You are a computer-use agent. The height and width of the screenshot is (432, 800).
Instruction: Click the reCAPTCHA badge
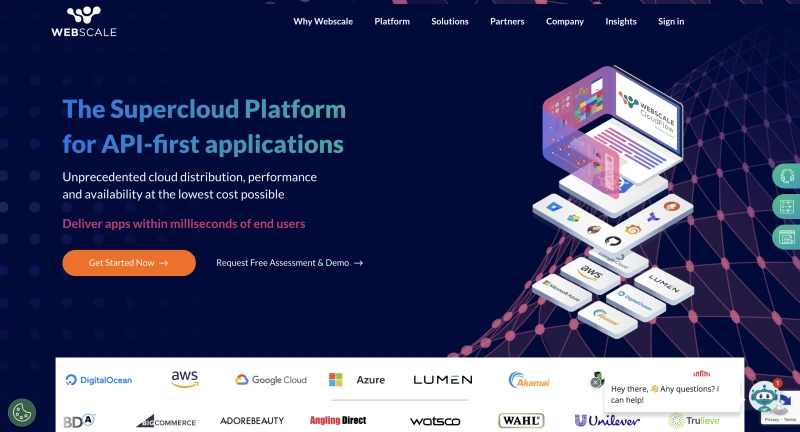(781, 408)
